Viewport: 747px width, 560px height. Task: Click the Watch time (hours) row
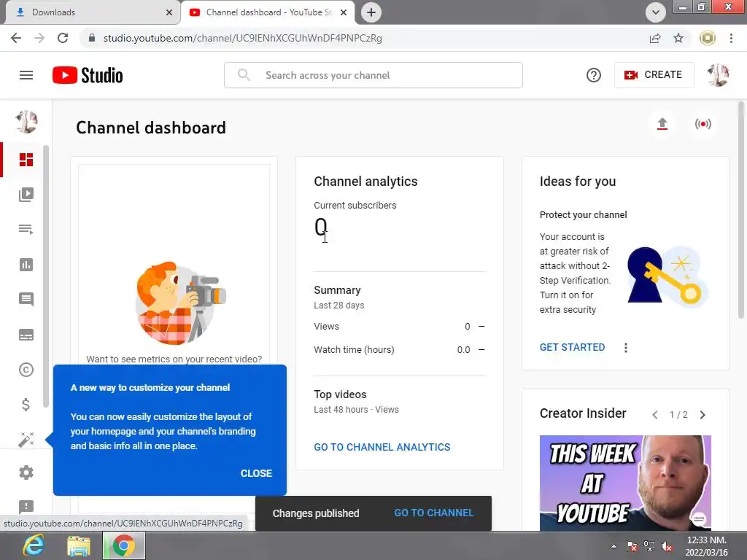click(x=399, y=349)
